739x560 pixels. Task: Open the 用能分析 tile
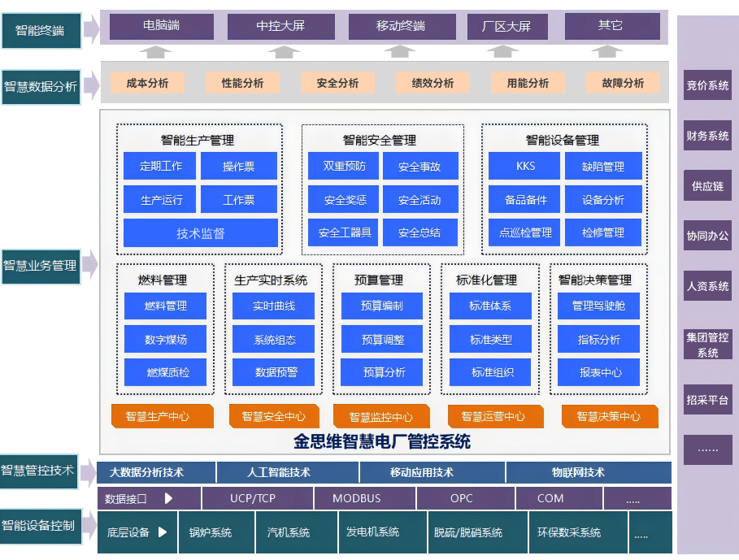pyautogui.click(x=528, y=83)
